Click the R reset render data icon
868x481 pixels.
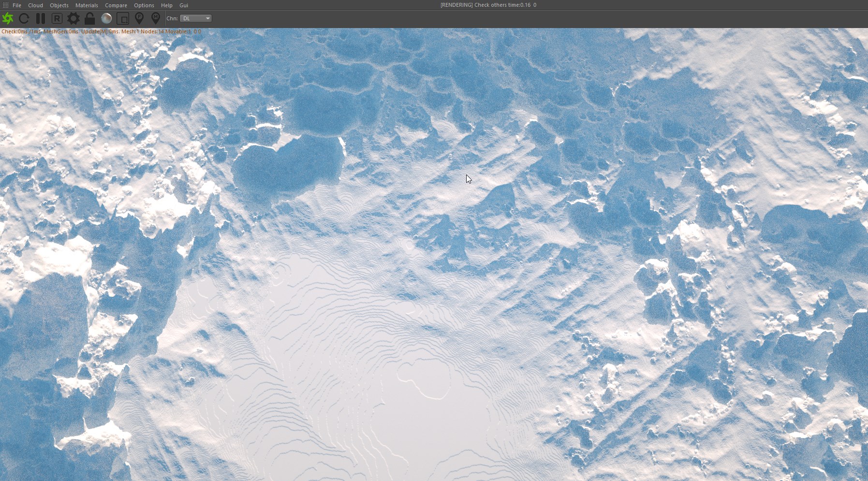57,18
